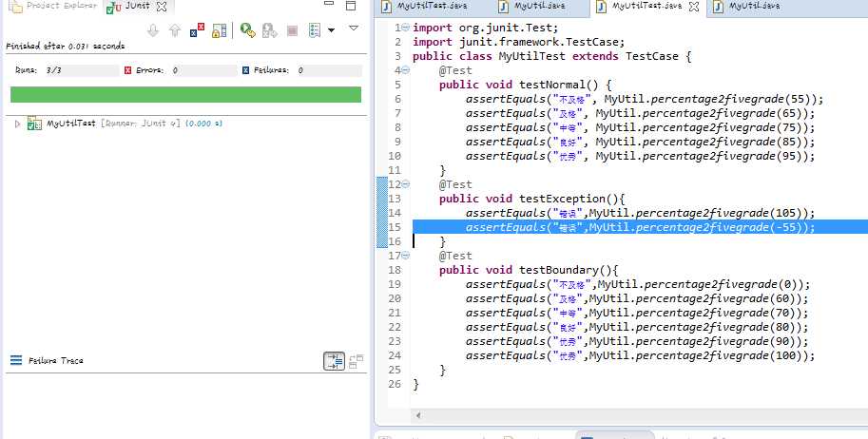Select Previous Failed Test up arrow
Viewport: 868px width, 439px height.
point(175,30)
